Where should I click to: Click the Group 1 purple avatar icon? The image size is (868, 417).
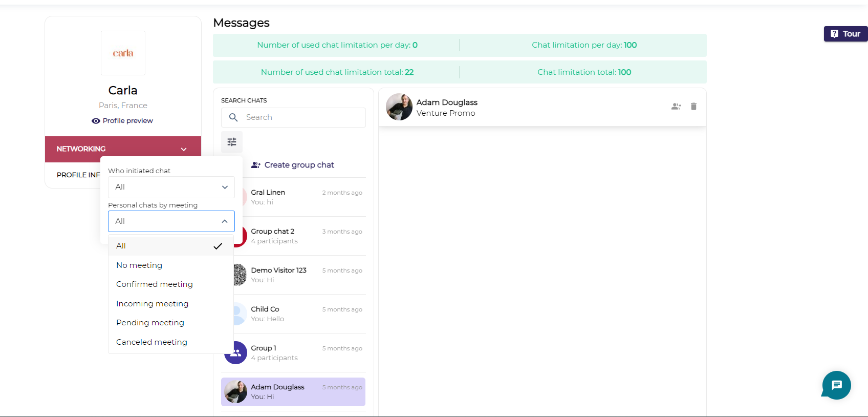(236, 352)
